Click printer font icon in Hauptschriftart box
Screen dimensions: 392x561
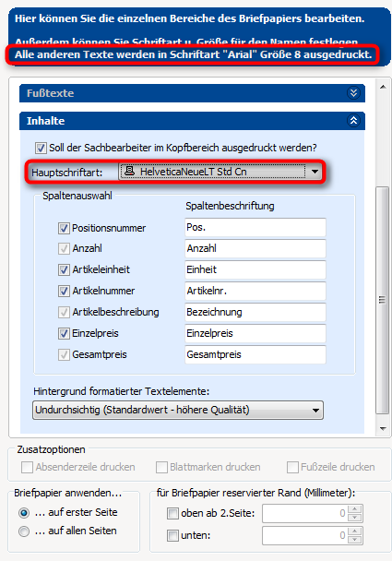(129, 172)
